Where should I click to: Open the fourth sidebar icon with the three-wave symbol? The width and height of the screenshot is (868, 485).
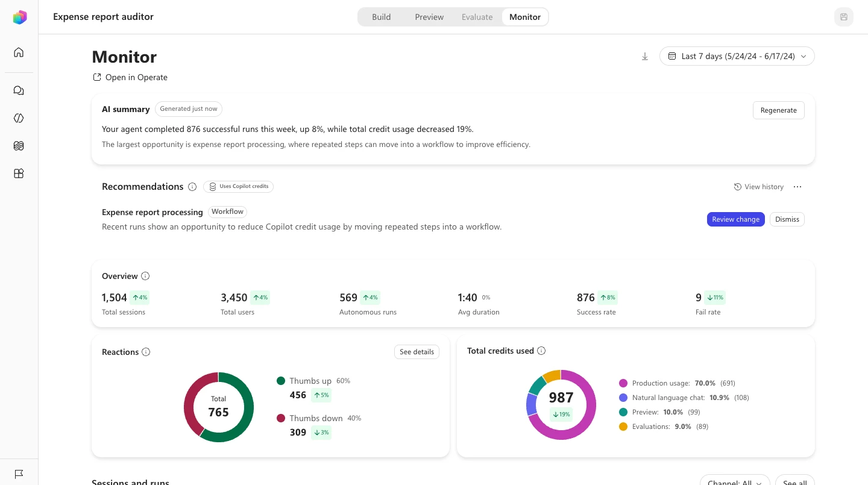[x=19, y=146]
